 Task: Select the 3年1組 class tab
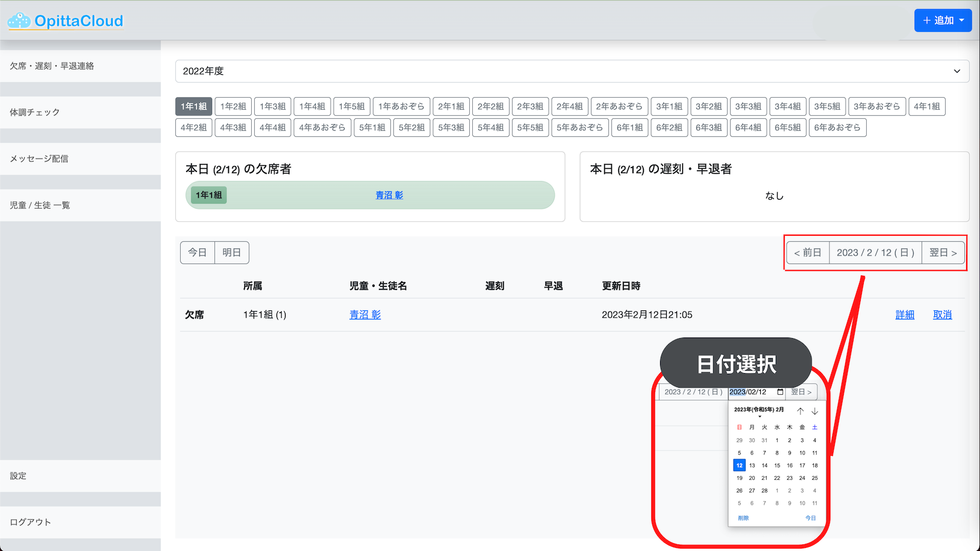point(669,106)
